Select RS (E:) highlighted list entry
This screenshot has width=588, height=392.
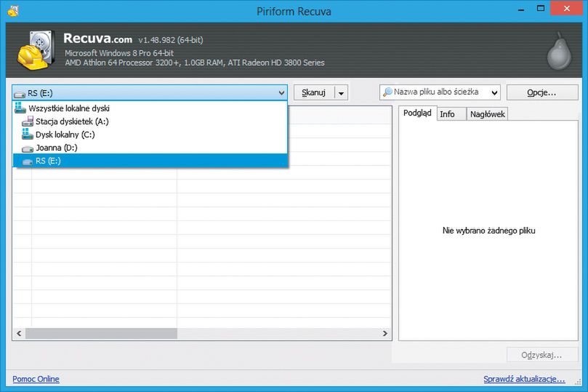tap(150, 161)
